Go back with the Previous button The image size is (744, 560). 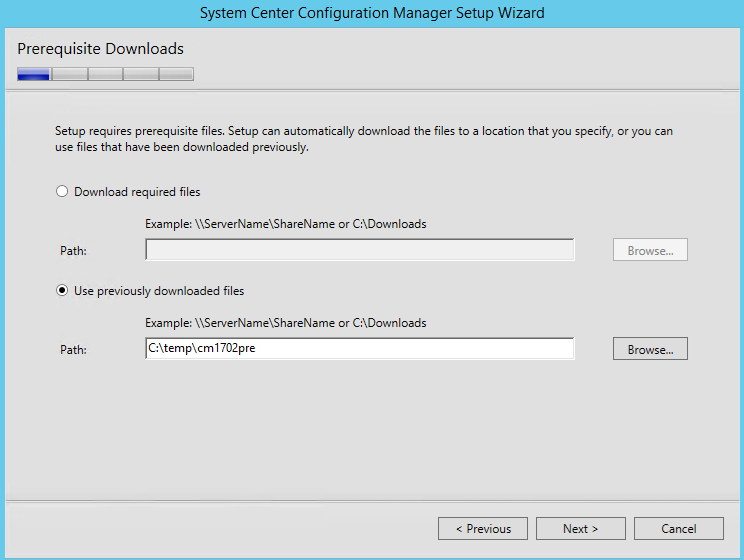[483, 528]
